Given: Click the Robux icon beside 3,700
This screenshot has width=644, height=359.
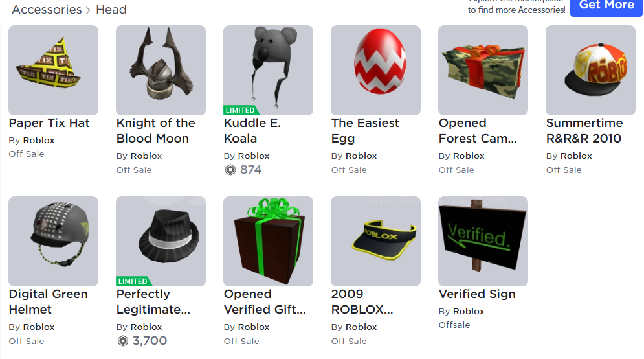Looking at the screenshot, I should [123, 341].
